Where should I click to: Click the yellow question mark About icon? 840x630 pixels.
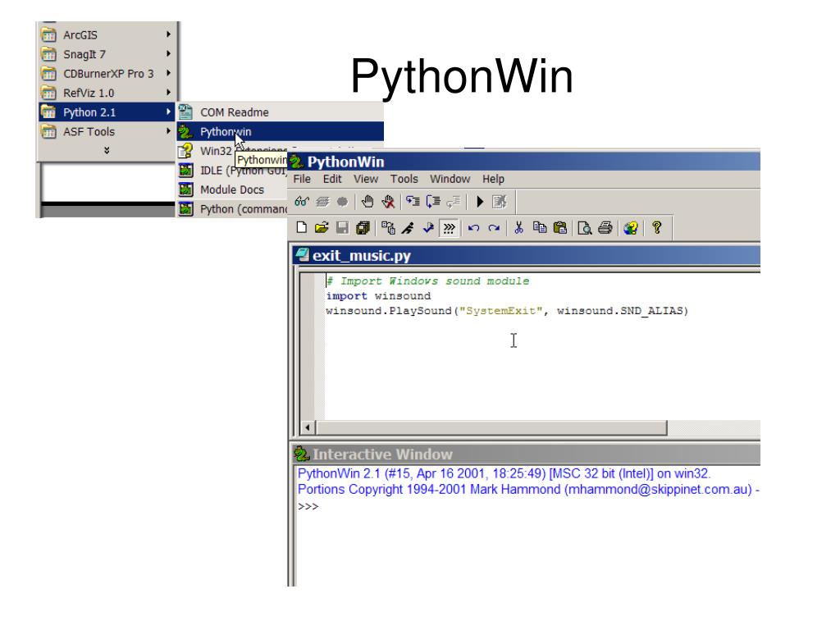pos(657,228)
